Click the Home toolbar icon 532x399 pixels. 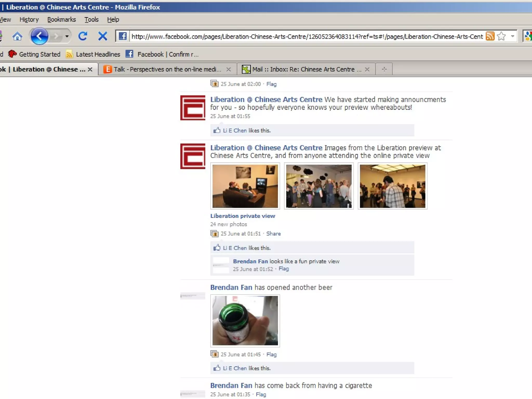(17, 36)
